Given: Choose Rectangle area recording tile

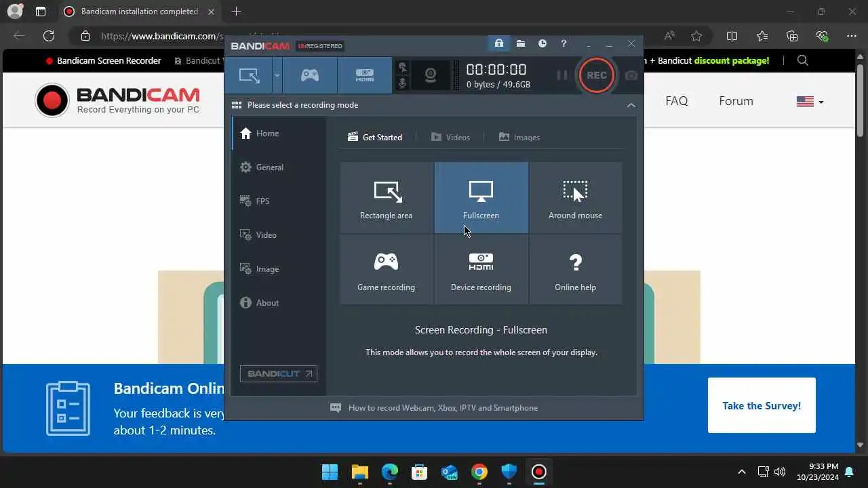Looking at the screenshot, I should 387,197.
